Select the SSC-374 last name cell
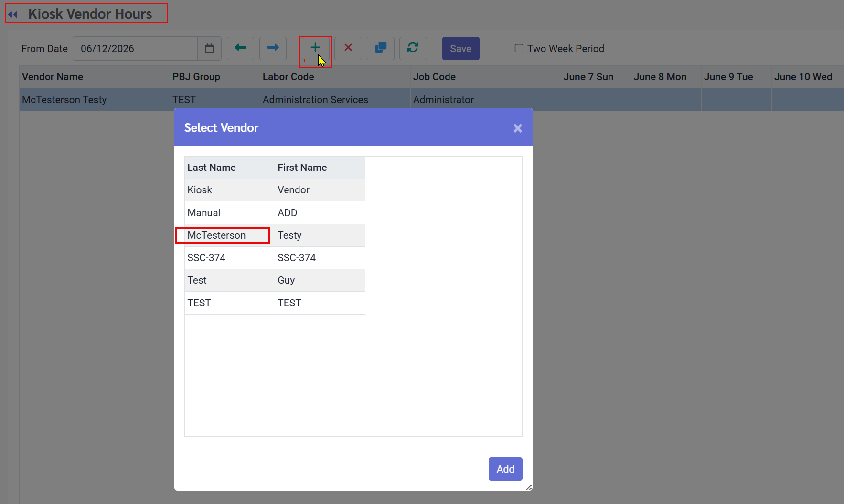 tap(230, 258)
